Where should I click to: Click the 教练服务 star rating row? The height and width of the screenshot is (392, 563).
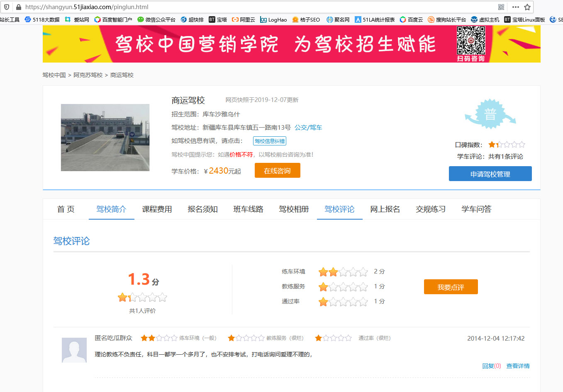(x=343, y=287)
